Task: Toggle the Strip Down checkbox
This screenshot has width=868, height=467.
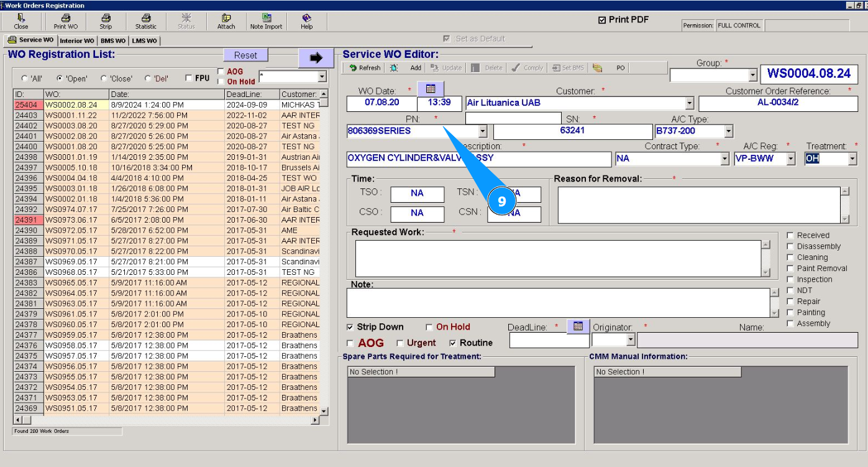Action: click(x=350, y=327)
